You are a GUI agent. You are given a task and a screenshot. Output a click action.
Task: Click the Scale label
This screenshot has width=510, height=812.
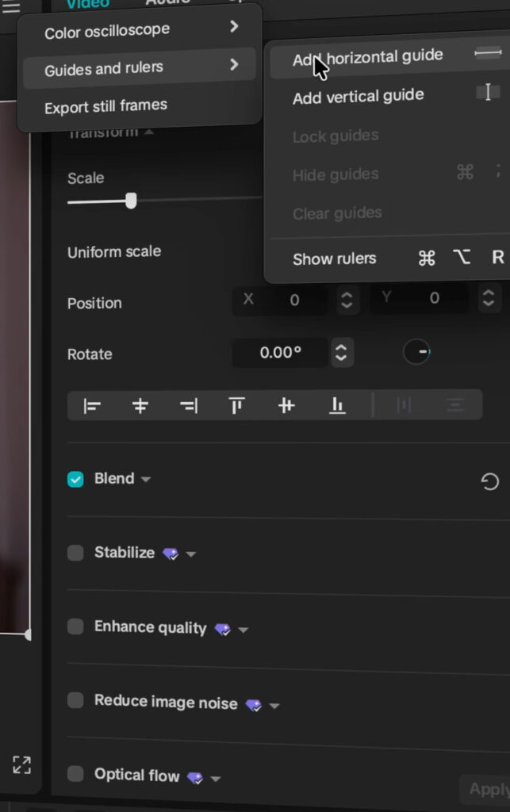click(x=86, y=178)
